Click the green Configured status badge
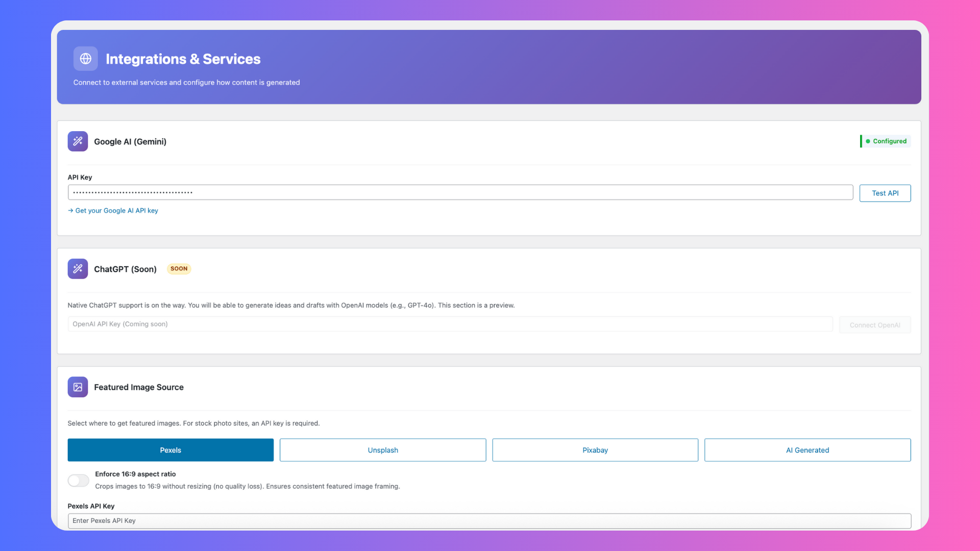Screen dimensions: 980x551 pyautogui.click(x=886, y=141)
